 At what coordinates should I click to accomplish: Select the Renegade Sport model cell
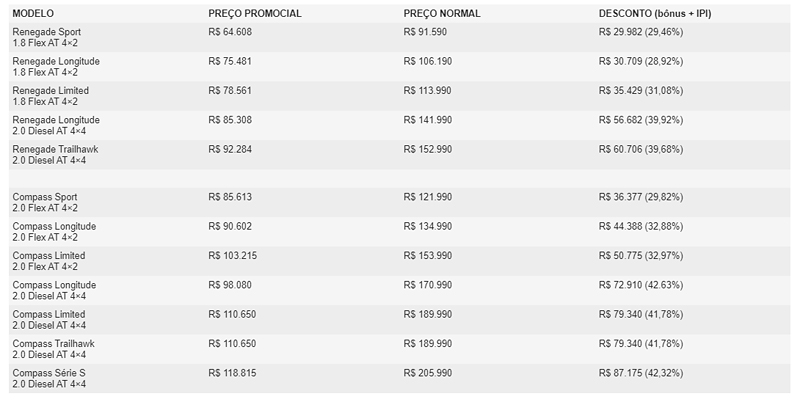(46, 37)
